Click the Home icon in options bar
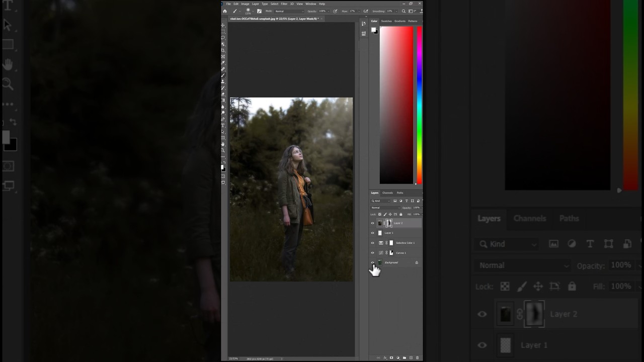The image size is (644, 362). point(225,11)
